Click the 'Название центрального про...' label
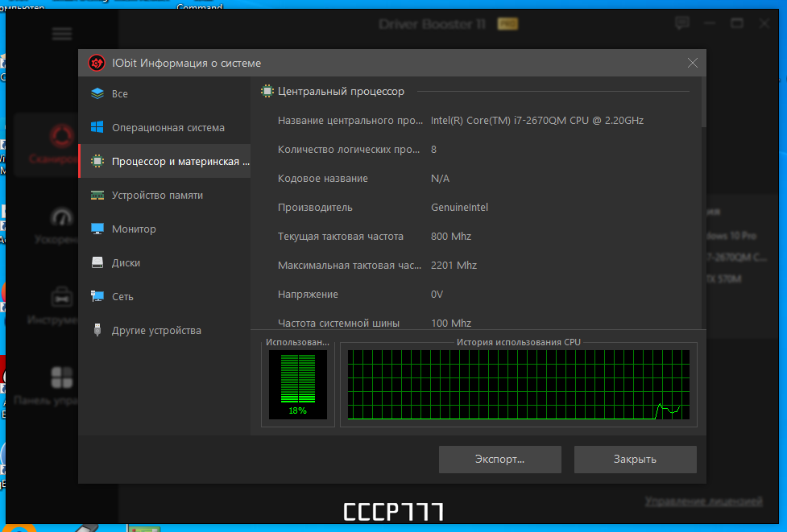Screen dimensions: 787x532 [x=350, y=121]
